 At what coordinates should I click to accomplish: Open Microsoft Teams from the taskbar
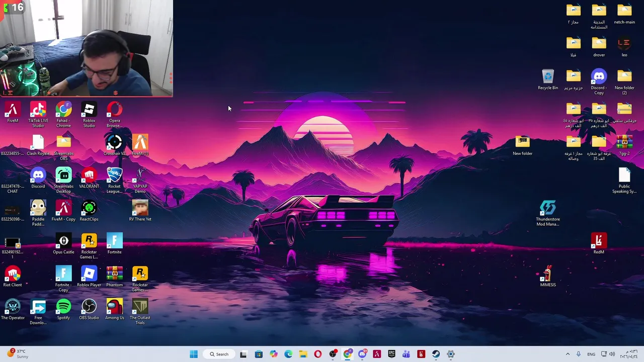tap(407, 354)
